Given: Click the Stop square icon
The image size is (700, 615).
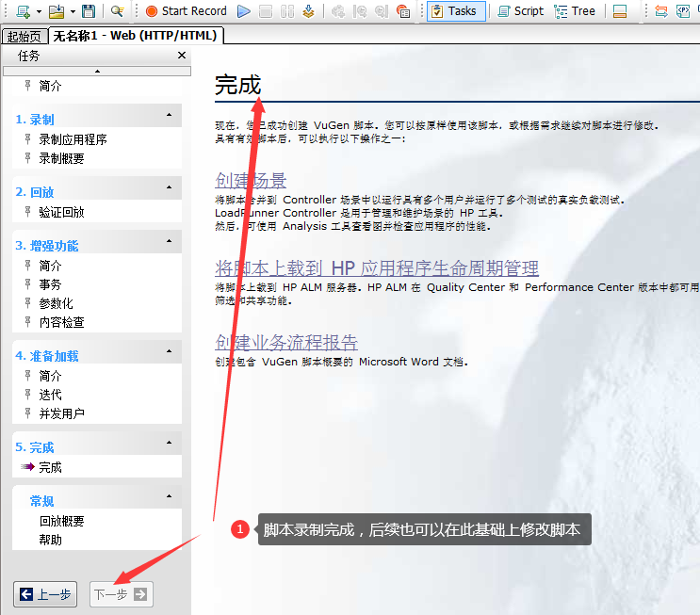Looking at the screenshot, I should point(266,11).
